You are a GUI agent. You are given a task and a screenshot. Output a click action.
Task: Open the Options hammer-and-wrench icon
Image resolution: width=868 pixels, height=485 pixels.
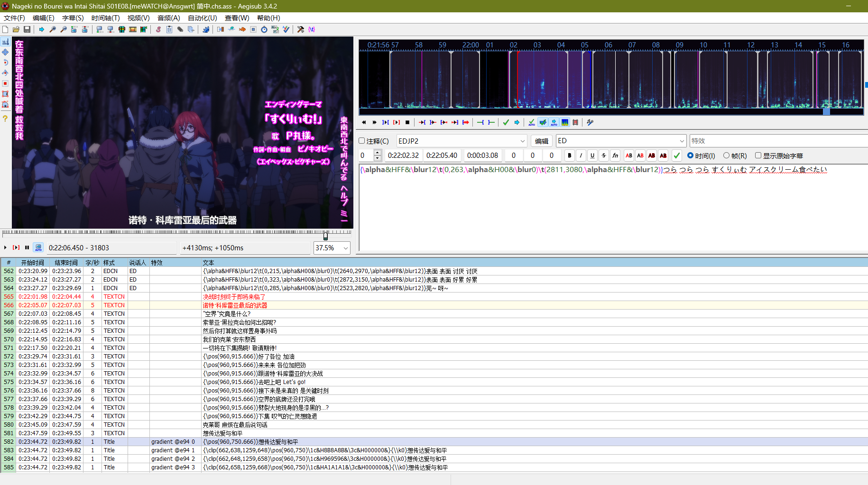point(301,29)
